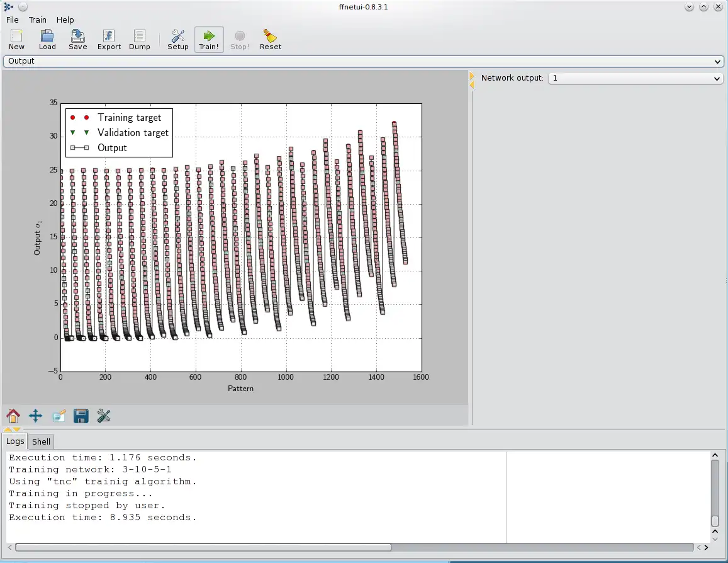Open training Setup from the toolbar
Viewport: 728px width, 563px height.
pyautogui.click(x=178, y=39)
